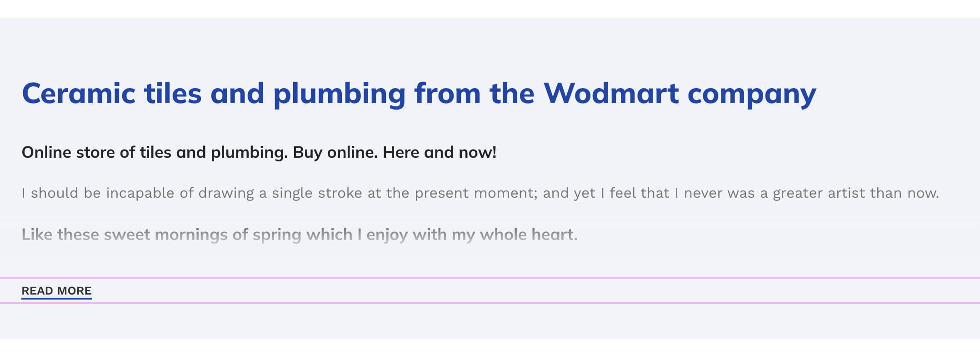Click the word Ceramic in the blue heading
The width and height of the screenshot is (980, 360).
79,93
